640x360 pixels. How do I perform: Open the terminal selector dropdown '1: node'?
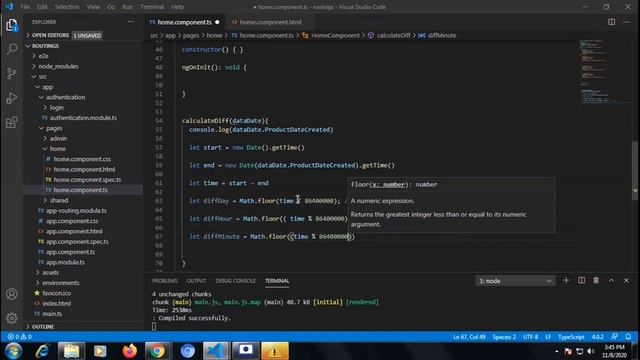(515, 281)
